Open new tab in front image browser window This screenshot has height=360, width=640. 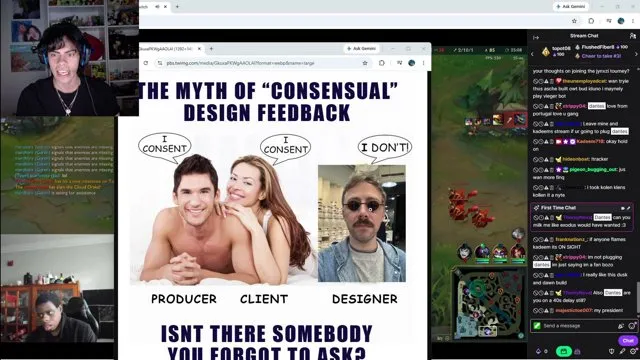click(211, 49)
